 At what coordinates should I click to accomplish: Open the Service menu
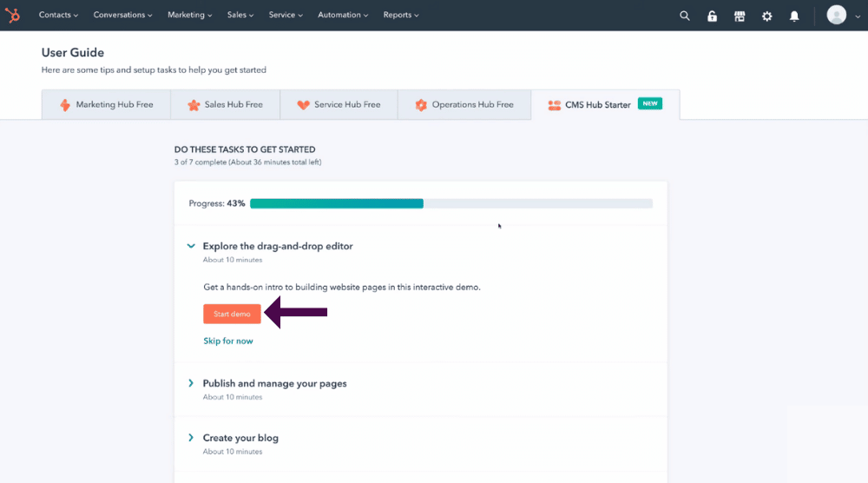286,15
